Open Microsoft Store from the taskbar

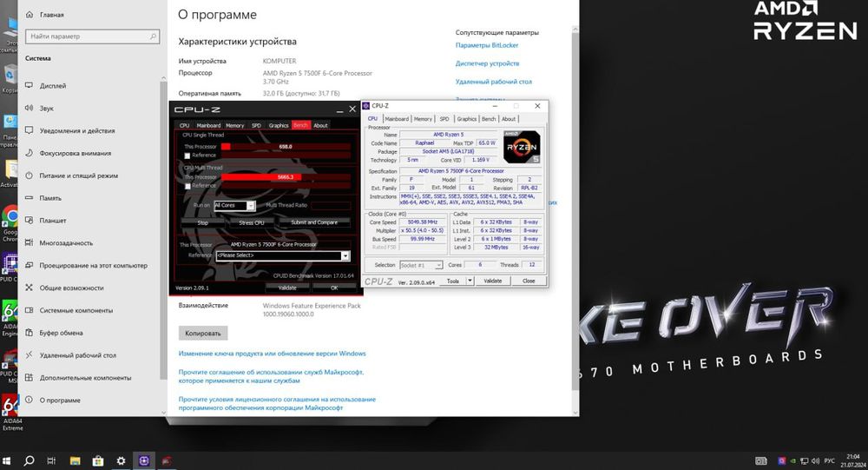[x=98, y=460]
